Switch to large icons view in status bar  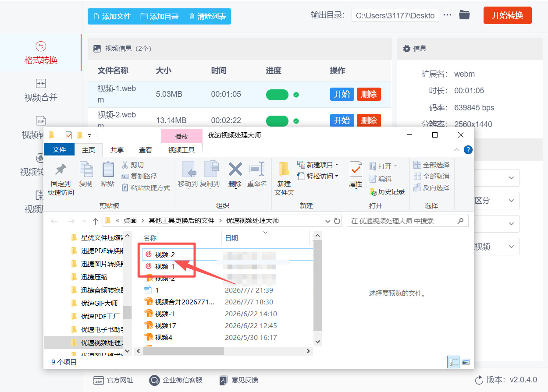(466, 362)
